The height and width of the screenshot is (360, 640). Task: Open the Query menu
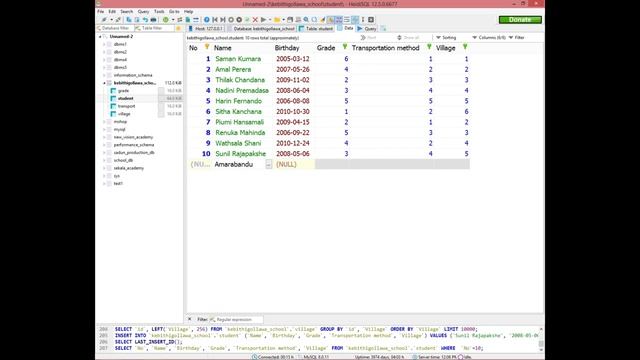coord(143,11)
